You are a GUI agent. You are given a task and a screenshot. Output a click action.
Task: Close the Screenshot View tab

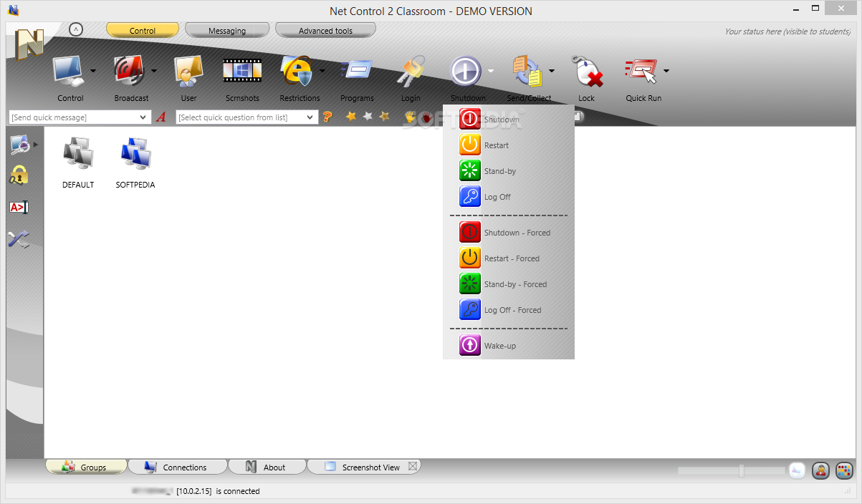coord(413,466)
